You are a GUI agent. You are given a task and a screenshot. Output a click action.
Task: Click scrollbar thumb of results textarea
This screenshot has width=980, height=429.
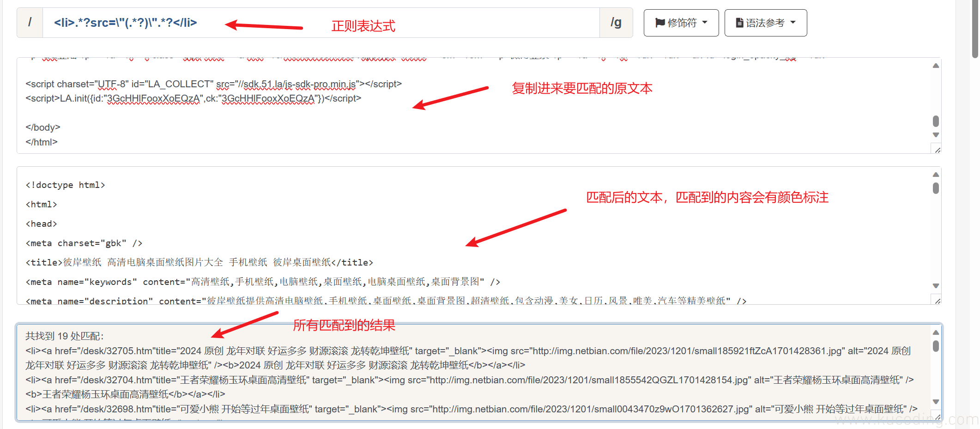pyautogui.click(x=936, y=346)
